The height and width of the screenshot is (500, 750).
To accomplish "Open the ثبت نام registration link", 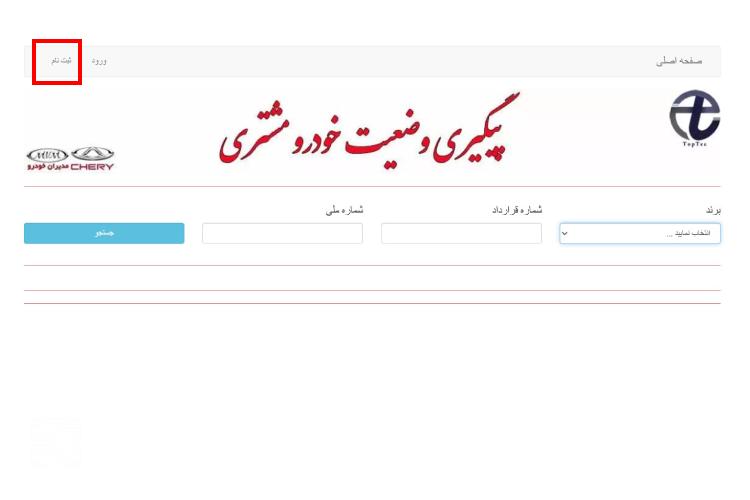I will (62, 61).
